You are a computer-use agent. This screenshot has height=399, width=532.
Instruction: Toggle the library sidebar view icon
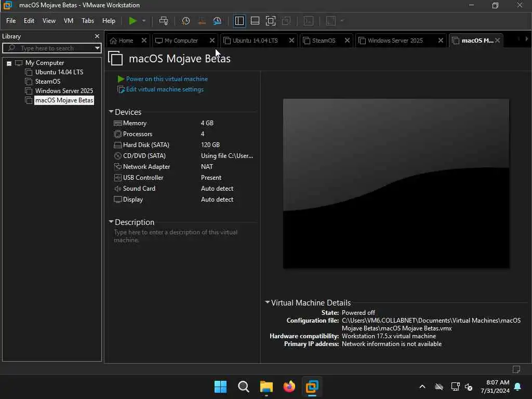[x=239, y=21]
